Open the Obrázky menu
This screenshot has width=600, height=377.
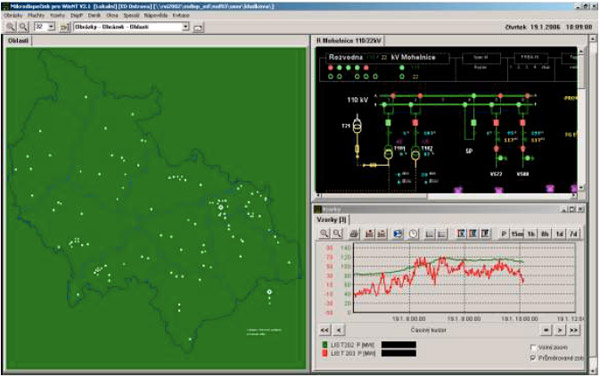tap(13, 15)
